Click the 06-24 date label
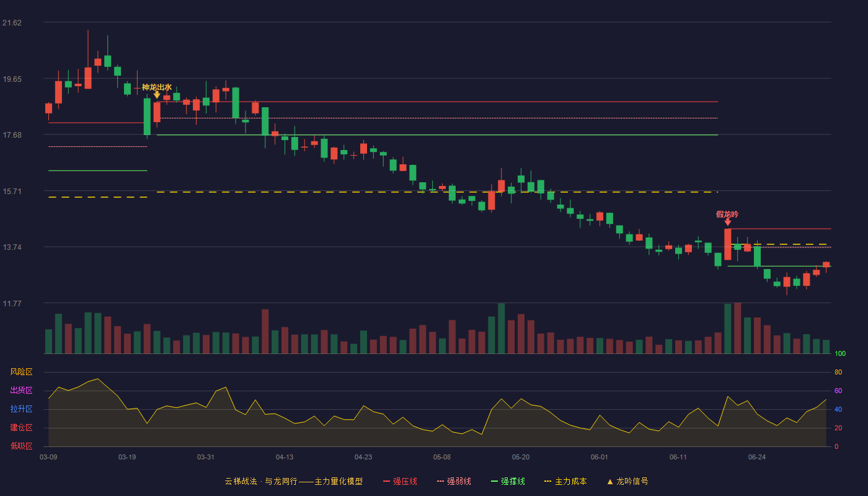 pyautogui.click(x=757, y=457)
